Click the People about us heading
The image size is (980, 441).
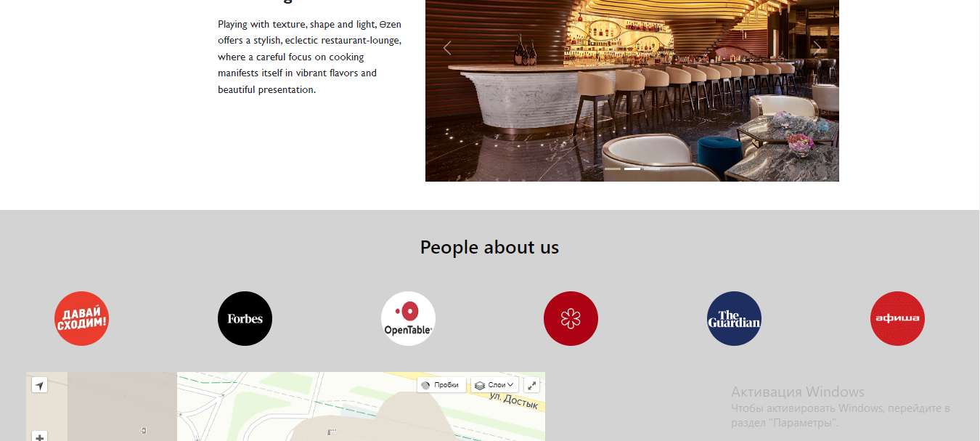coord(489,247)
